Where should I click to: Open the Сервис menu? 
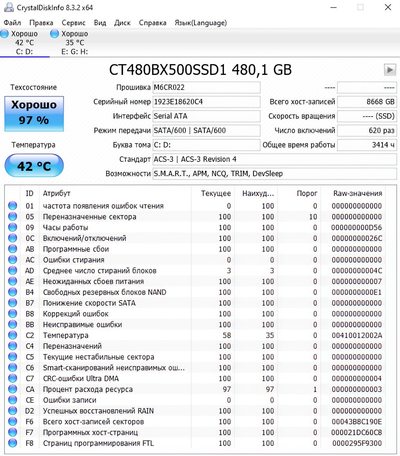73,23
